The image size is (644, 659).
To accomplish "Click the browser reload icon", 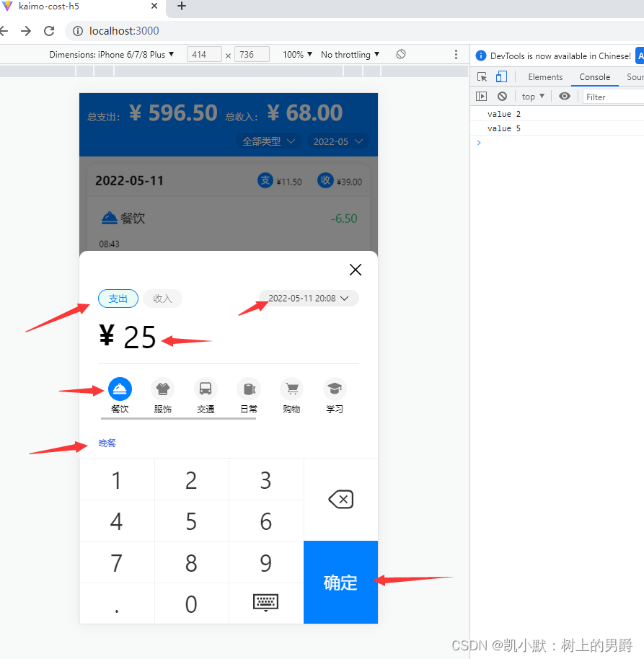I will click(x=49, y=31).
